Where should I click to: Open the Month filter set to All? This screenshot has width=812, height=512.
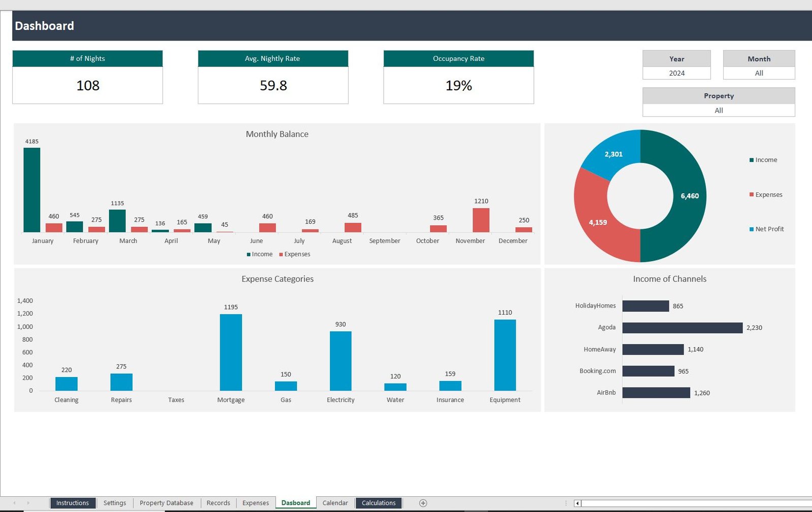pos(759,73)
